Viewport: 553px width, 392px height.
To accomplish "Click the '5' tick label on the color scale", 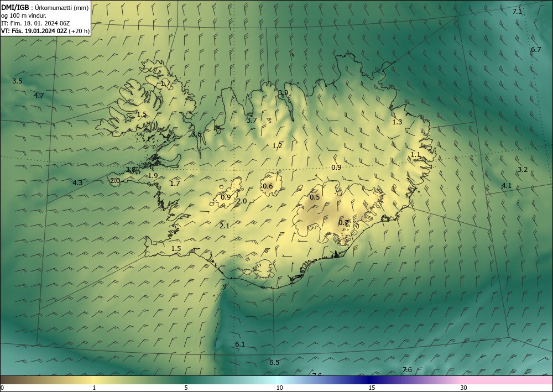I will pyautogui.click(x=186, y=388).
